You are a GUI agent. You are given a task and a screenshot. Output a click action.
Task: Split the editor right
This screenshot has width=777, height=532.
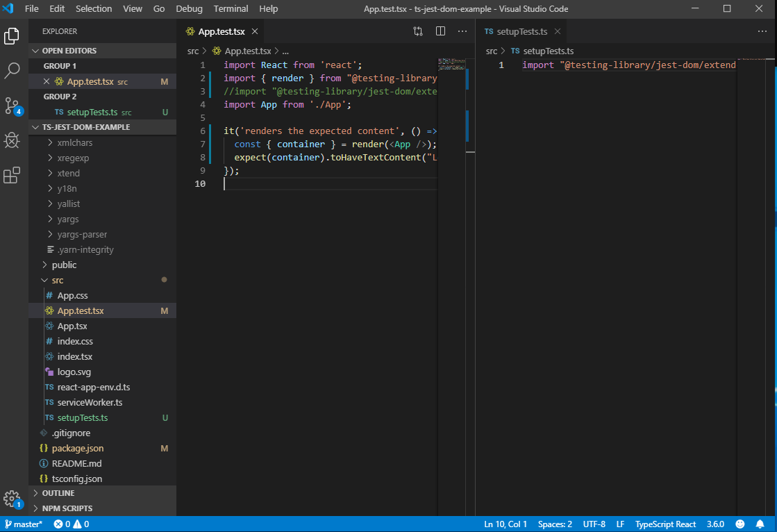(440, 31)
